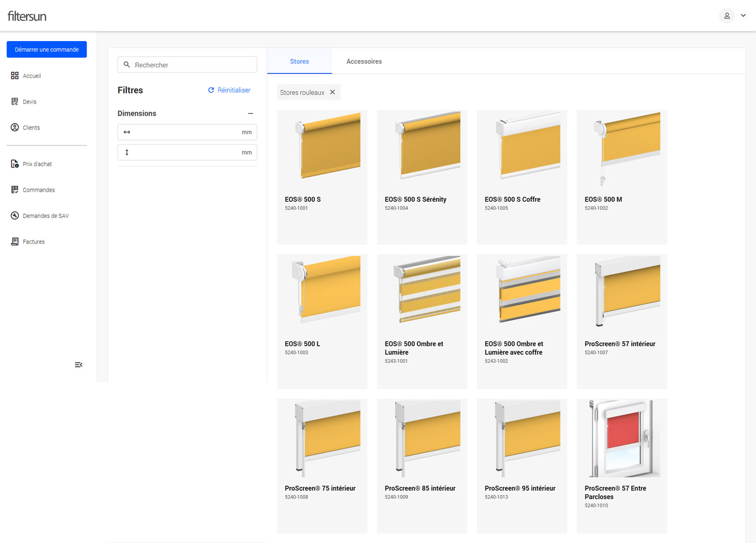Open the Commandes orders icon
This screenshot has width=756, height=543.
tap(15, 190)
